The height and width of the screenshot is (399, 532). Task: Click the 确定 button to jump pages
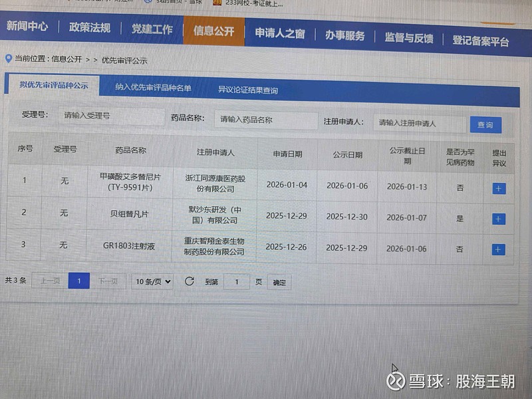277,282
